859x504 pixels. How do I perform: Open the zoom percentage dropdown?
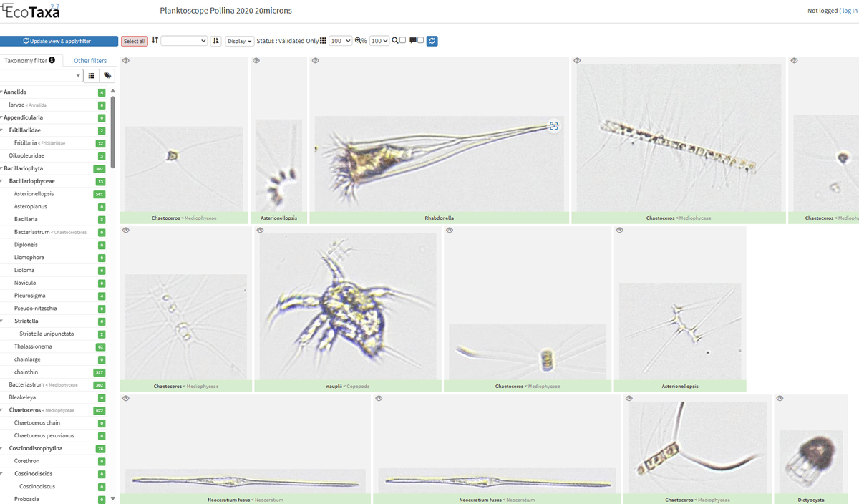click(379, 41)
